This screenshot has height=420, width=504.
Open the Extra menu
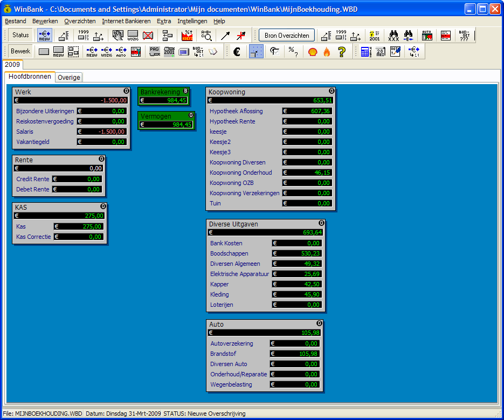pos(164,21)
